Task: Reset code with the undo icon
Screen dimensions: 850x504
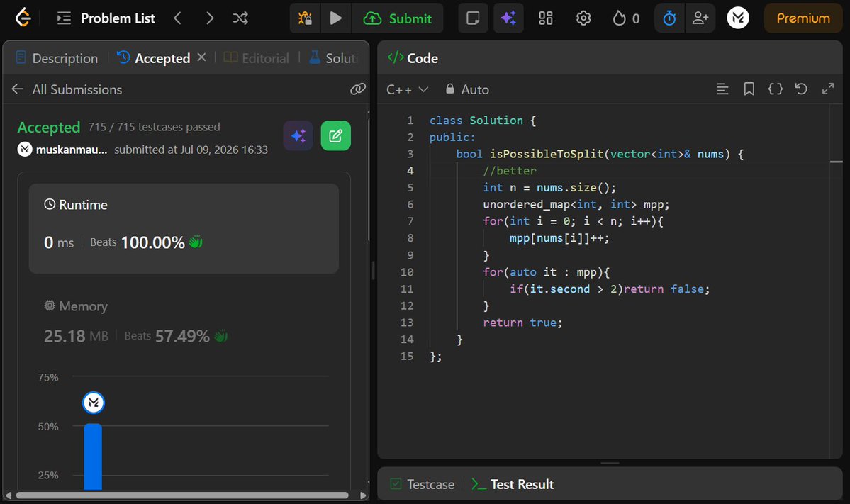Action: tap(801, 89)
